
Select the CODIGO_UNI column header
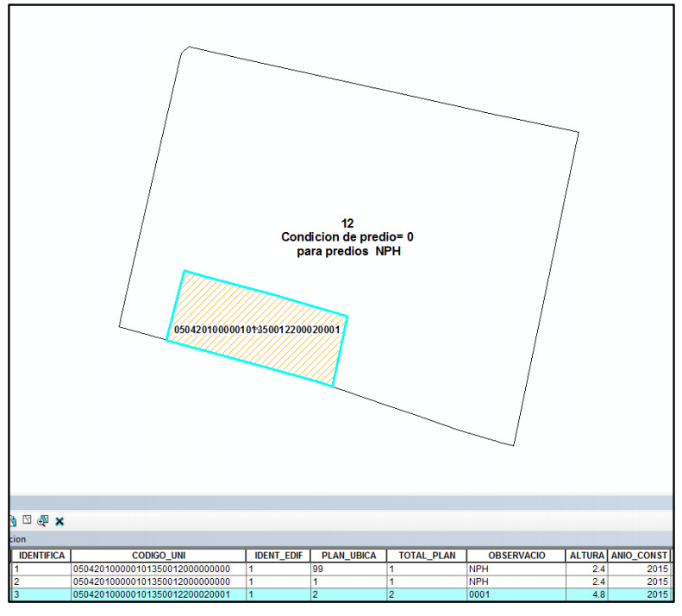tap(159, 556)
